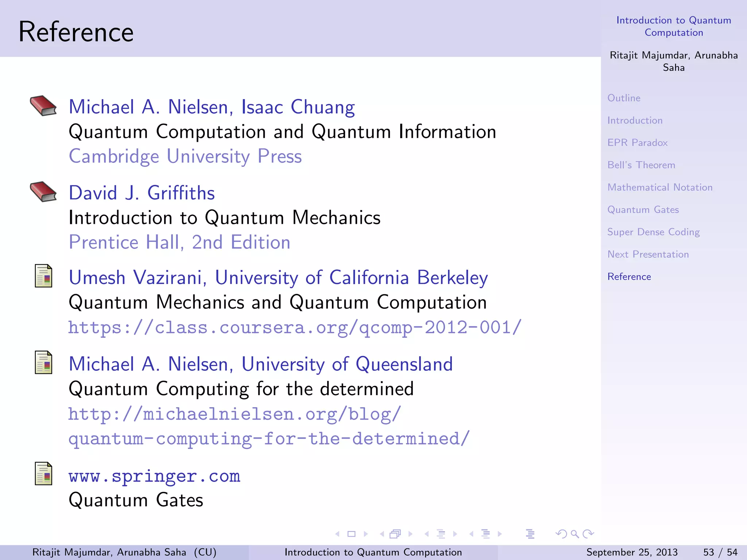Viewport: 747px width, 560px height.
Task: Click the quantum-computing-for-the-determined/ URL line
Action: click(x=269, y=439)
